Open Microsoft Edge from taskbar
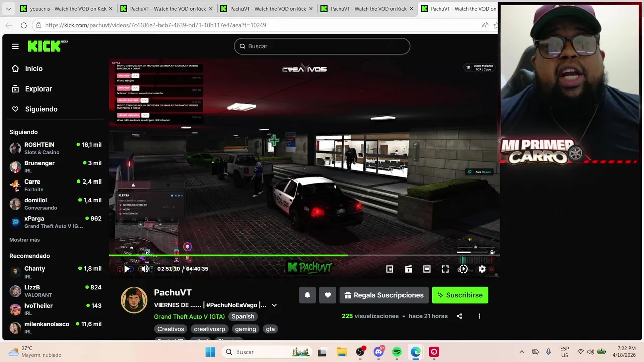This screenshot has height=362, width=644. click(x=416, y=352)
